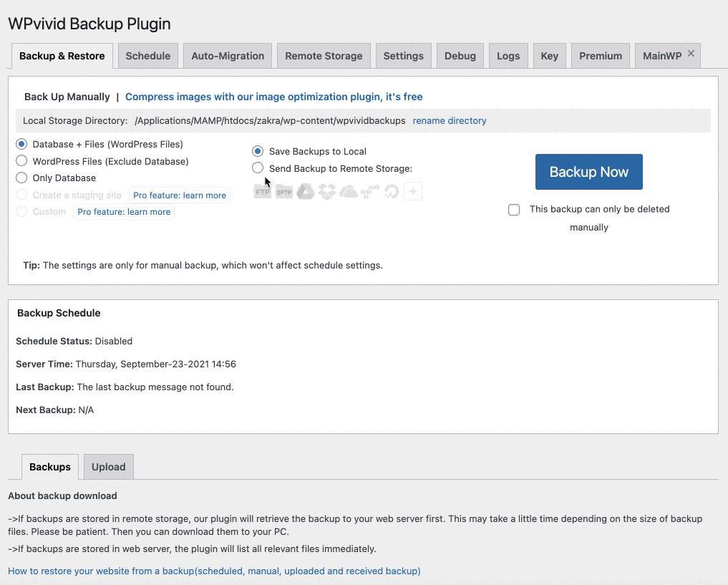
Task: Open the image optimization plugin link
Action: click(x=274, y=97)
